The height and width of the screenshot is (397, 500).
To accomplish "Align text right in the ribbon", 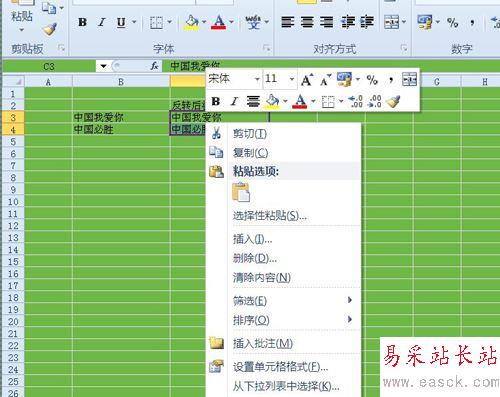I will [327, 22].
